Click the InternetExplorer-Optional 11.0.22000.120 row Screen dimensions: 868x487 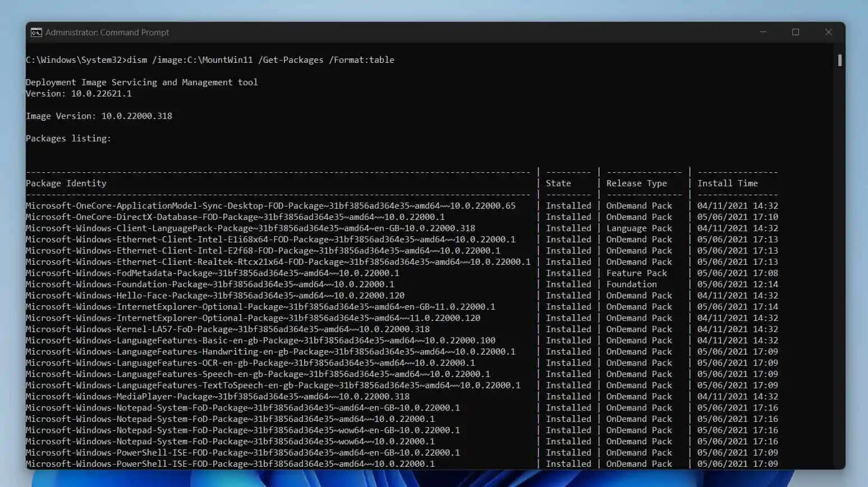pos(402,318)
